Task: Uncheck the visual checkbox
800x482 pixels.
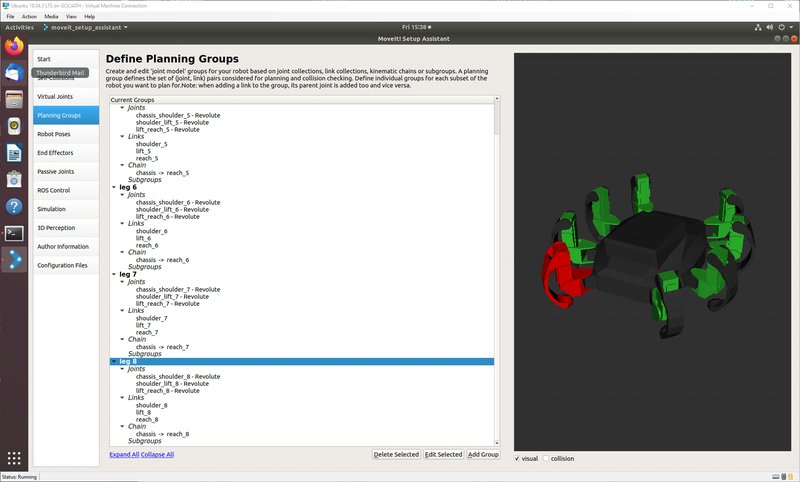Action: point(517,459)
